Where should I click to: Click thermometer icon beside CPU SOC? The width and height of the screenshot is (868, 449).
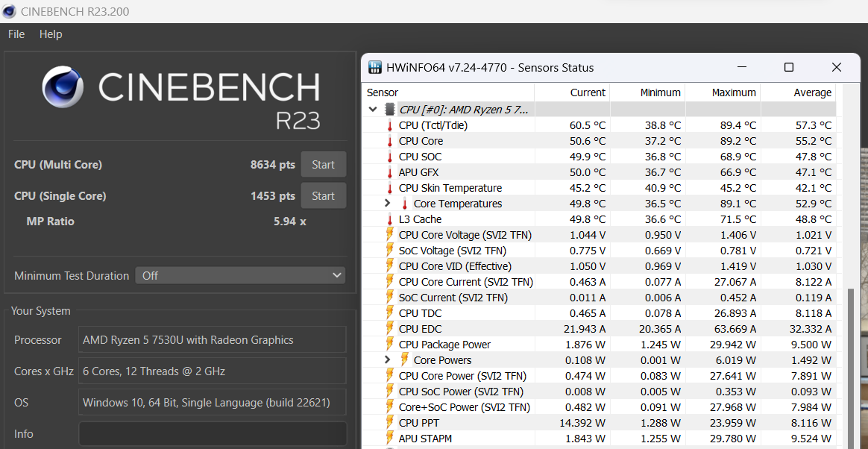(x=390, y=157)
